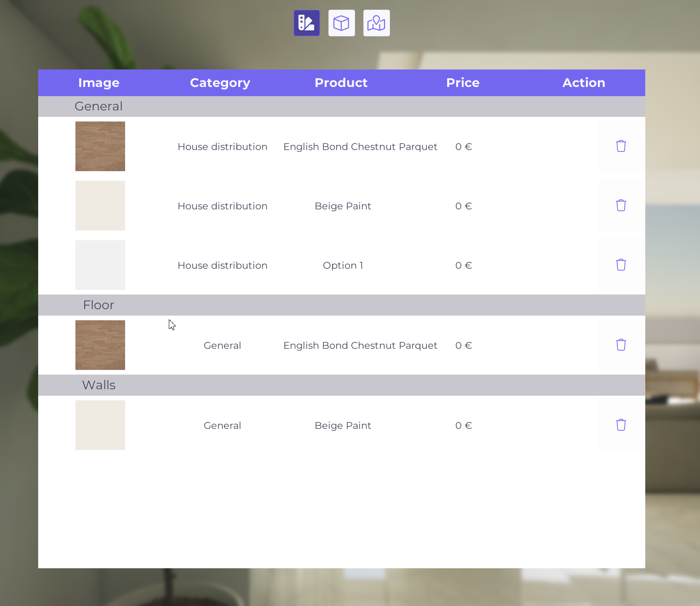The image size is (700, 606).
Task: Open the materials swatch palette view
Action: (306, 23)
